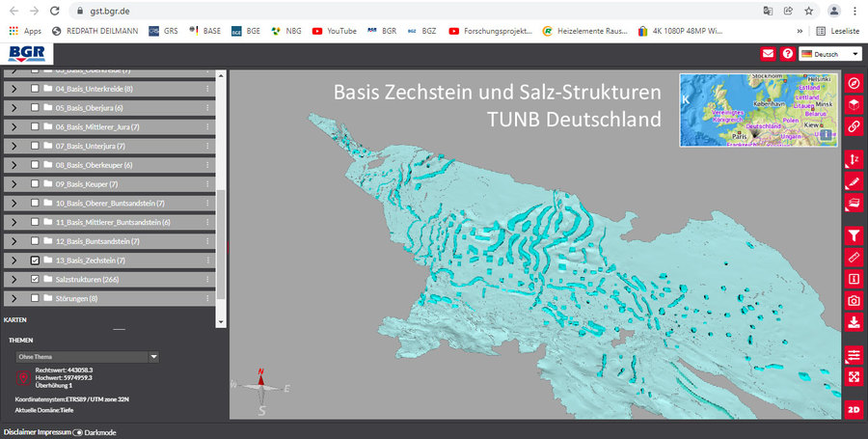Viewport: 868px width, 439px height.
Task: Open the Deutsch language dropdown
Action: (830, 54)
